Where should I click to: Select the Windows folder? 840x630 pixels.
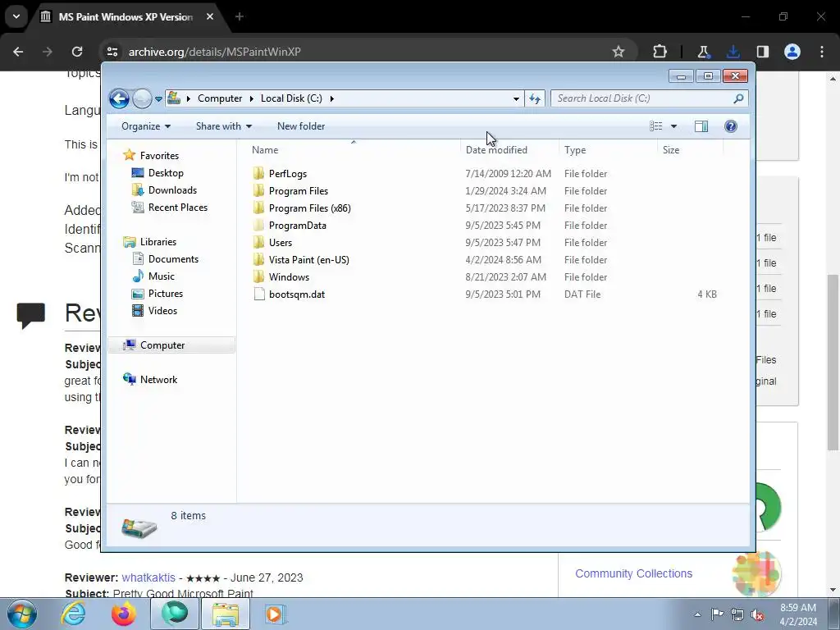pyautogui.click(x=289, y=277)
